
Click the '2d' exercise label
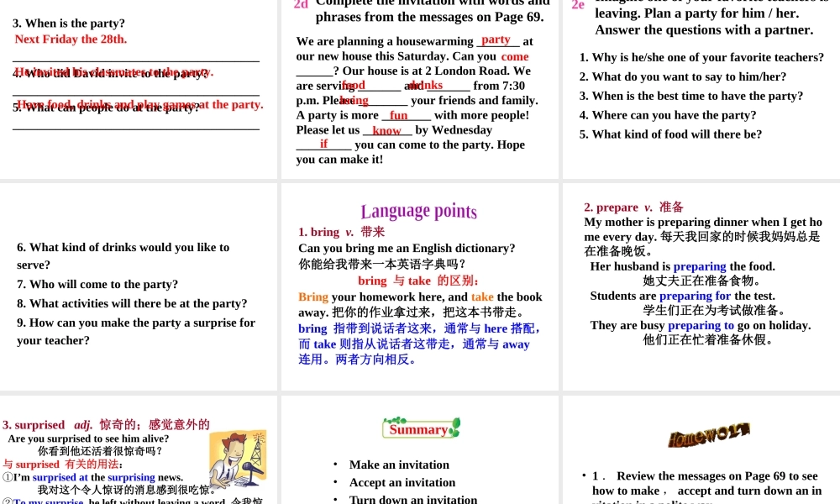click(x=301, y=5)
